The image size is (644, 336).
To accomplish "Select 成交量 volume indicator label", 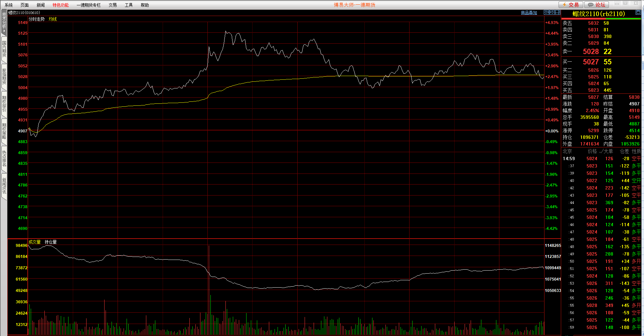I will [x=34, y=242].
